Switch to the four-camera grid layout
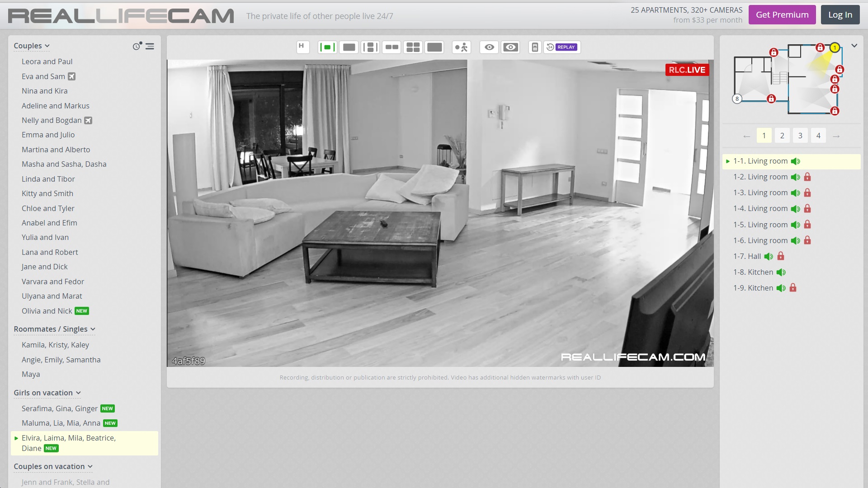The image size is (868, 488). [413, 47]
